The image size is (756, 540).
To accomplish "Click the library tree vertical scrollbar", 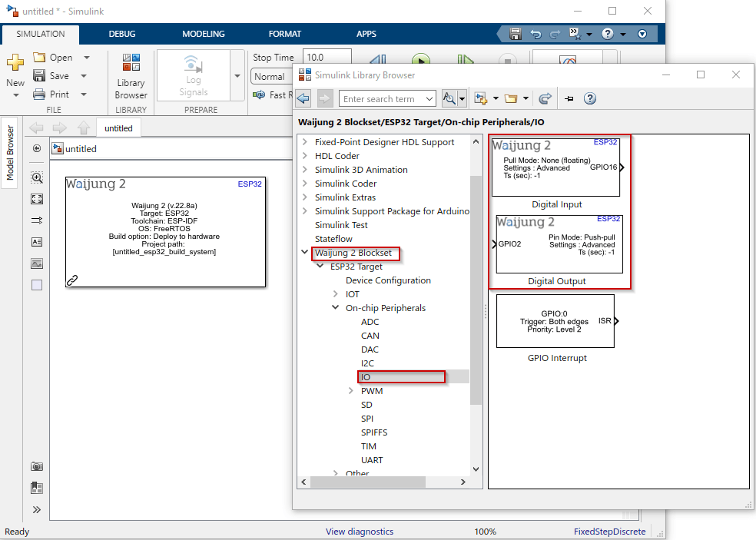I will coord(476,290).
